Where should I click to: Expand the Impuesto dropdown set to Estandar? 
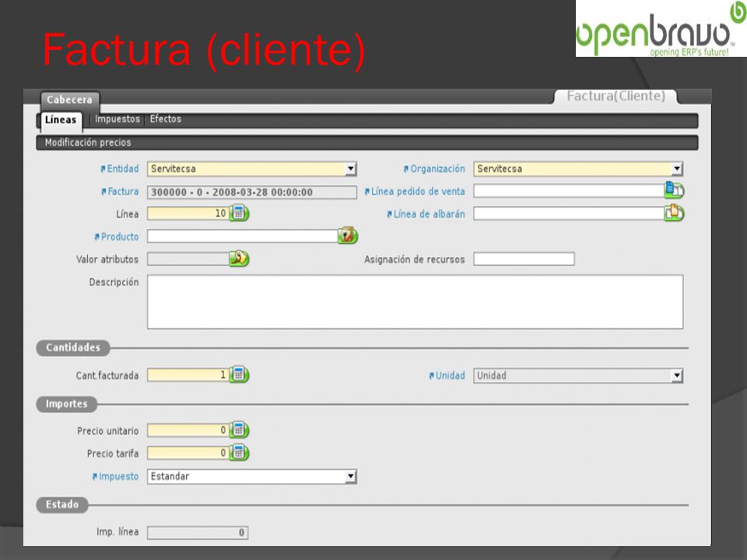351,476
